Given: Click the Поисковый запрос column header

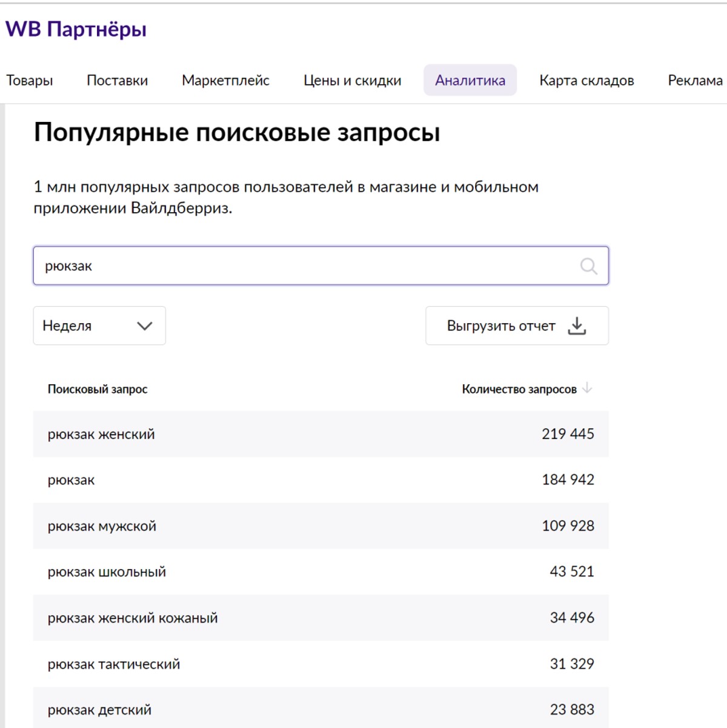Looking at the screenshot, I should tap(98, 389).
